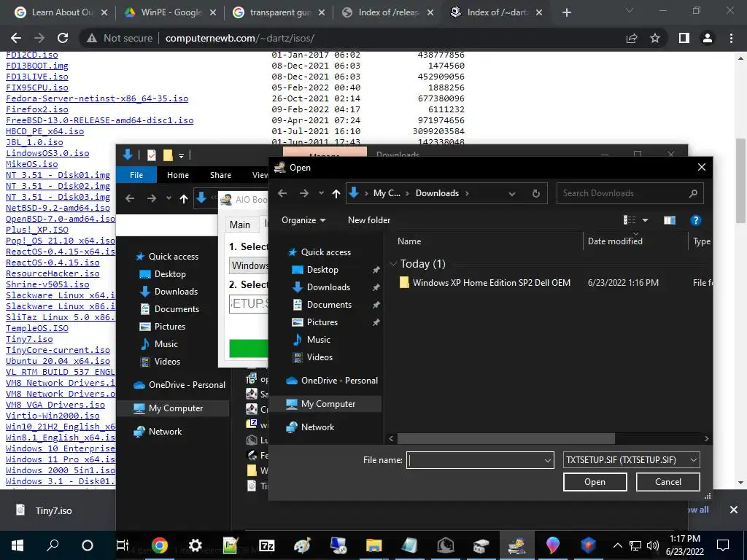Open 7-Zip from the taskbar
The image size is (747, 560).
click(x=267, y=545)
